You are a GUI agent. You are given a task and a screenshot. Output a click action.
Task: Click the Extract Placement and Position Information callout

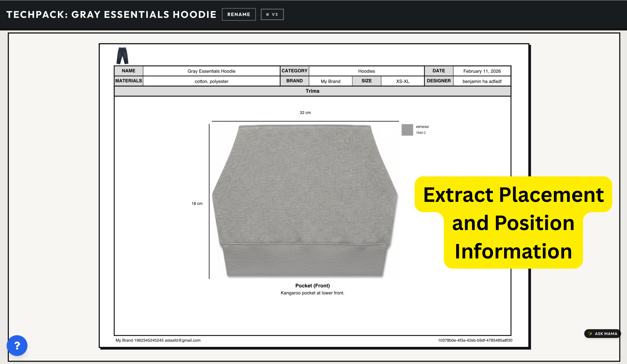(x=513, y=222)
